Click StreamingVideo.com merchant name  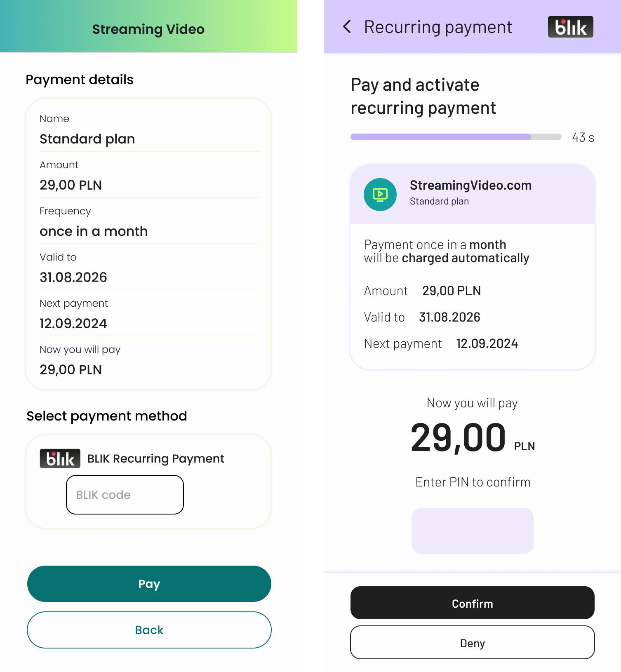[x=470, y=186]
